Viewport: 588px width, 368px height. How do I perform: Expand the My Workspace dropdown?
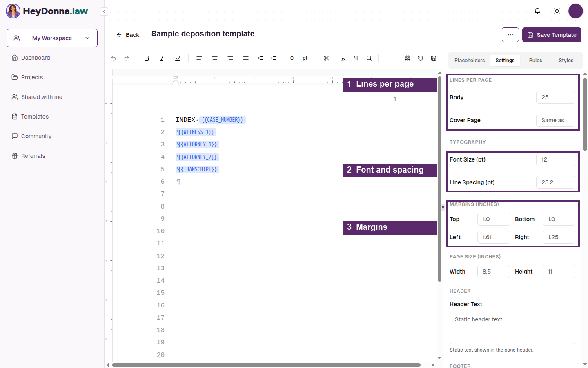[x=52, y=38]
